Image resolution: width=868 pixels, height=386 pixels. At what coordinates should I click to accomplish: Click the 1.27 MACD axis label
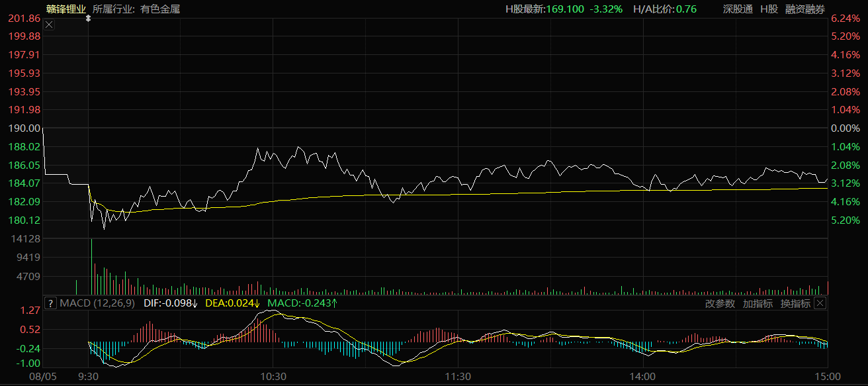[x=30, y=311]
